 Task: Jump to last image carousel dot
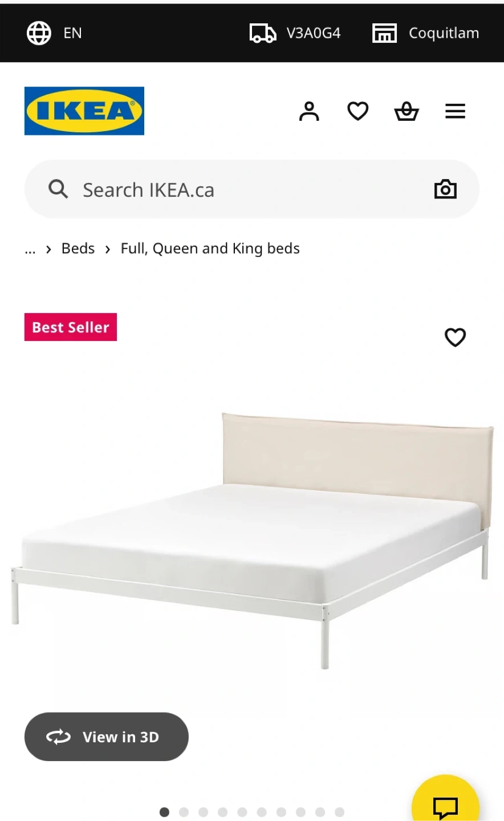click(340, 812)
